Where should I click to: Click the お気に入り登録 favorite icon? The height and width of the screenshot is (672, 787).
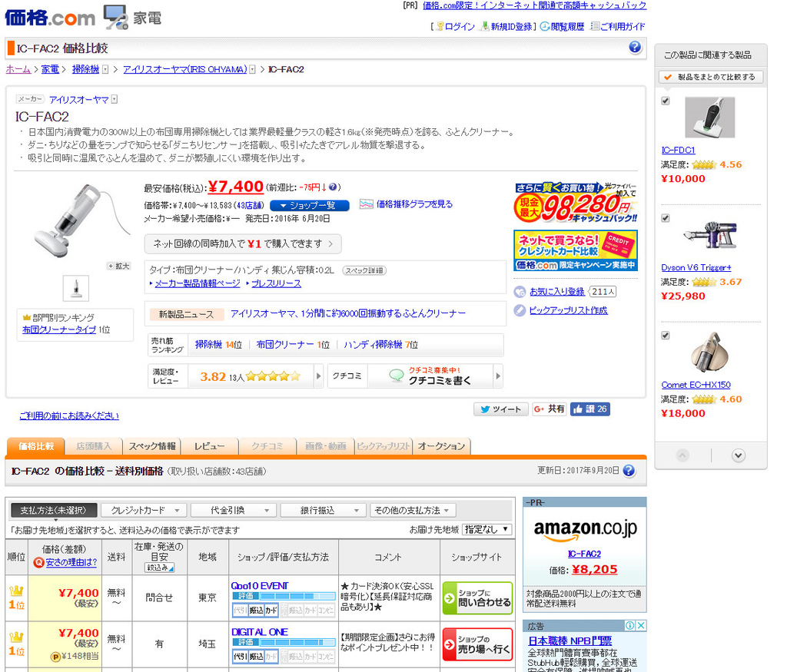click(x=520, y=291)
